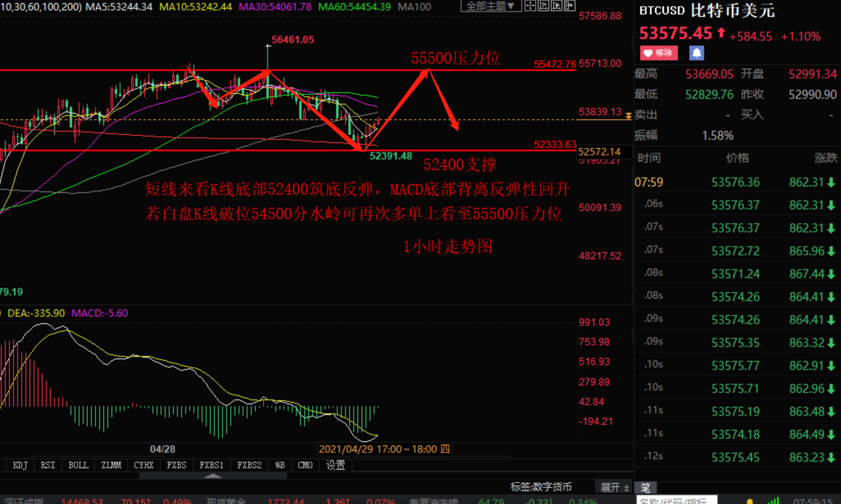Switch to the RSI indicator tab

(x=47, y=465)
